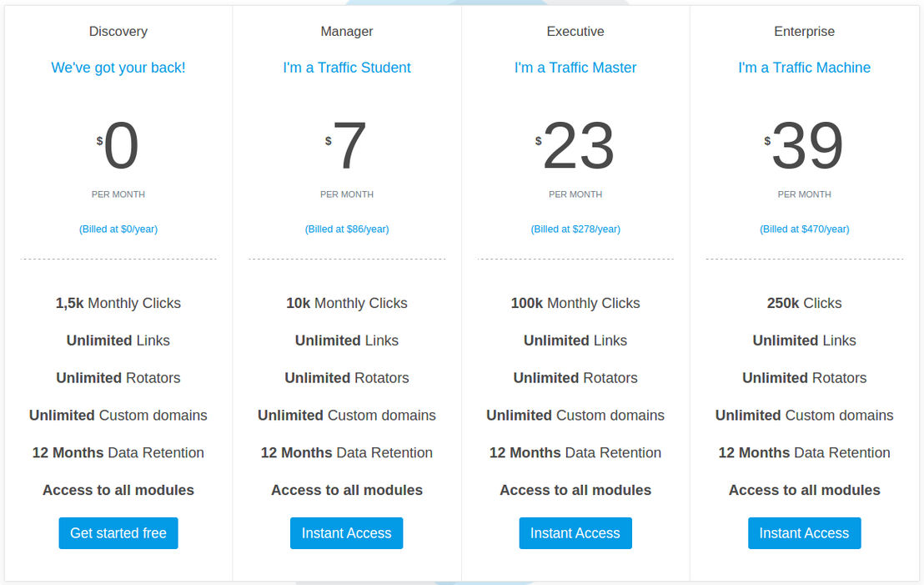Click 'PER MONTH' under the Manager price
This screenshot has height=585, width=924.
347,194
